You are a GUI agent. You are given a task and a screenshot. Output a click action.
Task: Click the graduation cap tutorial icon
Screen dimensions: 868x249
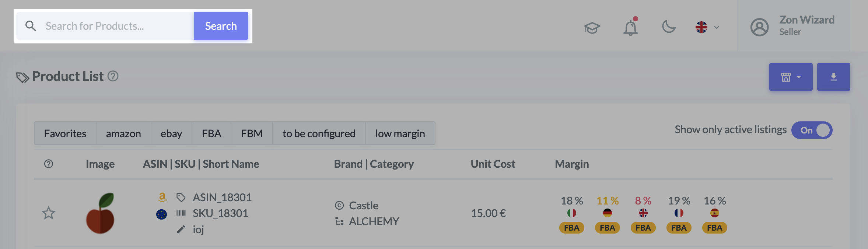click(x=592, y=28)
